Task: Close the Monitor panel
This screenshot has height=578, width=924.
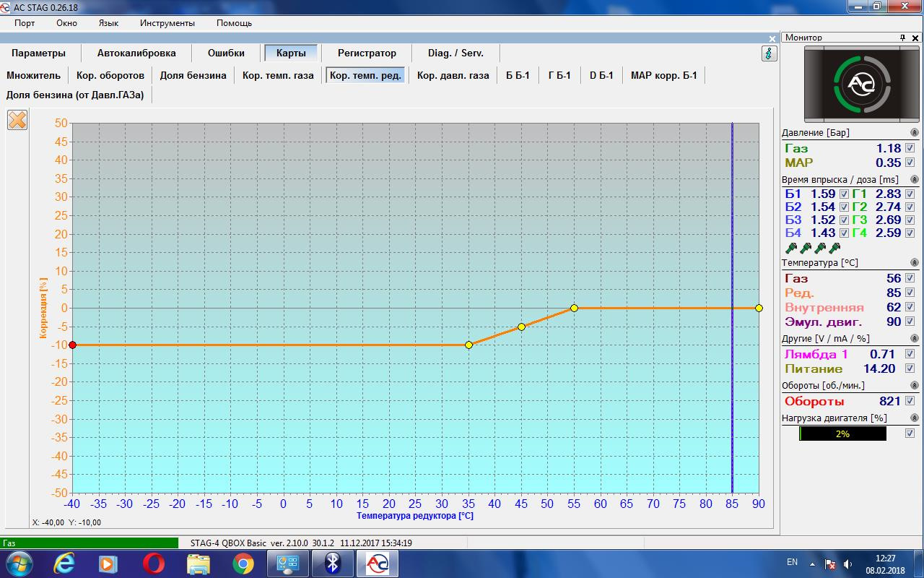Action: pyautogui.click(x=915, y=38)
